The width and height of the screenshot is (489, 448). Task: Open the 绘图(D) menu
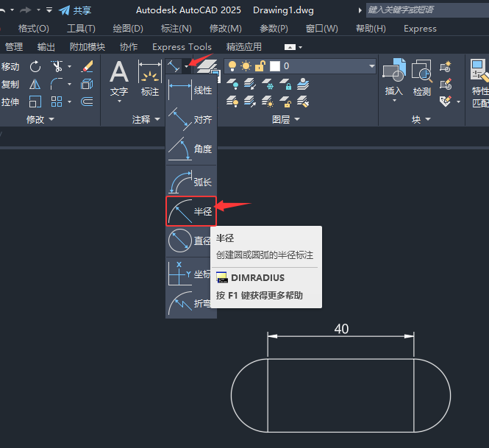[x=128, y=29]
